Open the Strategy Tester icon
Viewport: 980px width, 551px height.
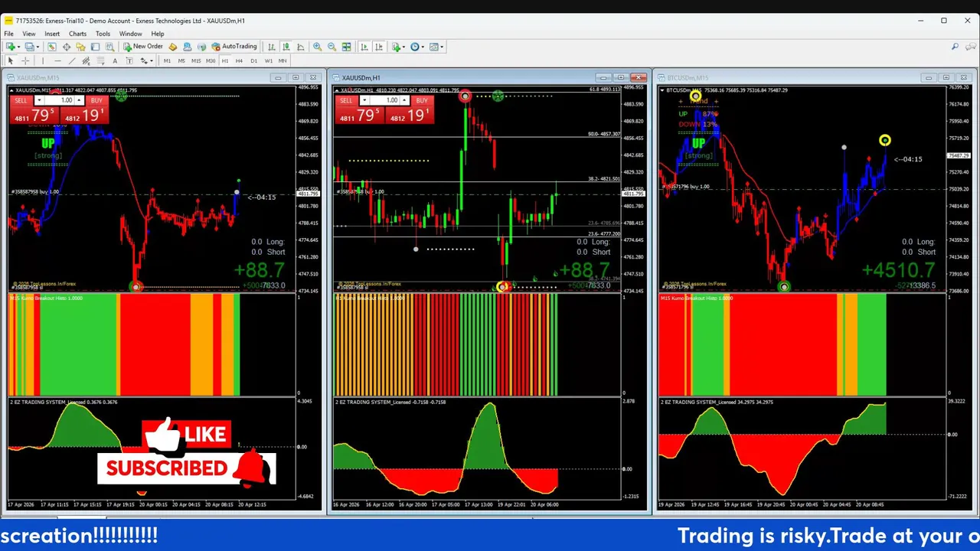point(110,47)
